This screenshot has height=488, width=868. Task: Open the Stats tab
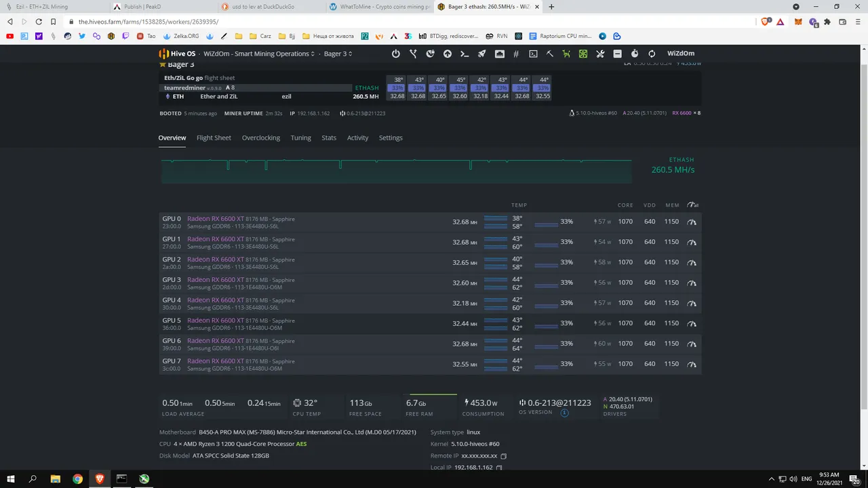point(329,138)
